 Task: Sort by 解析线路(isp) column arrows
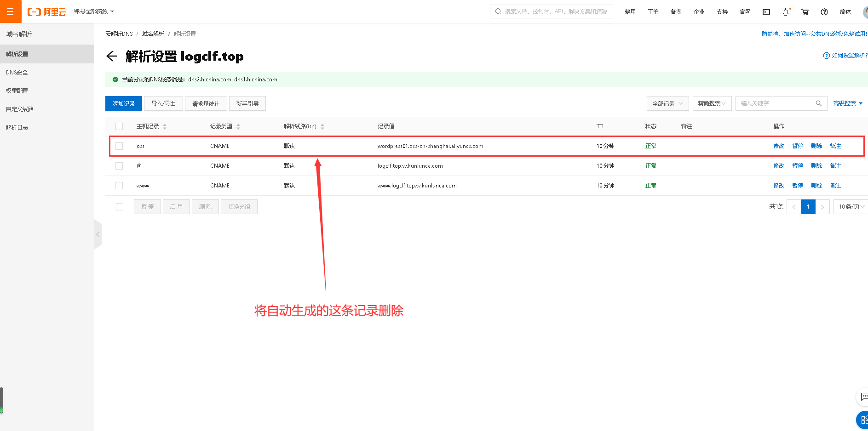pyautogui.click(x=322, y=126)
